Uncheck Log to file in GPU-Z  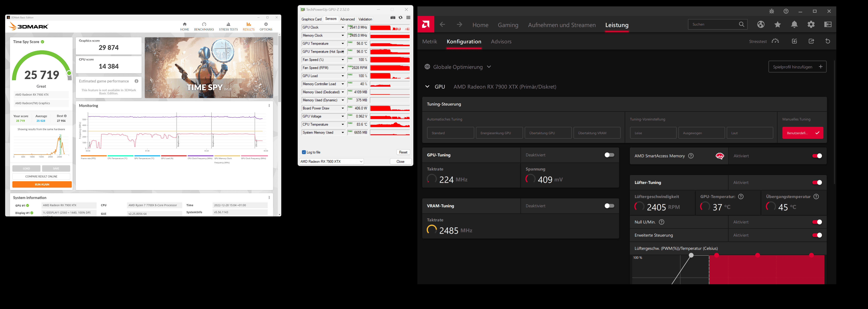pyautogui.click(x=304, y=152)
